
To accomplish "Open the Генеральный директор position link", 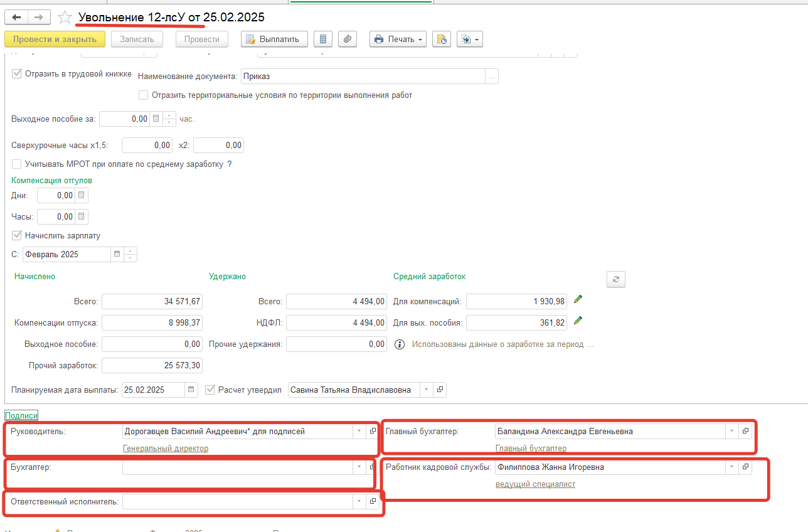I will coord(165,448).
